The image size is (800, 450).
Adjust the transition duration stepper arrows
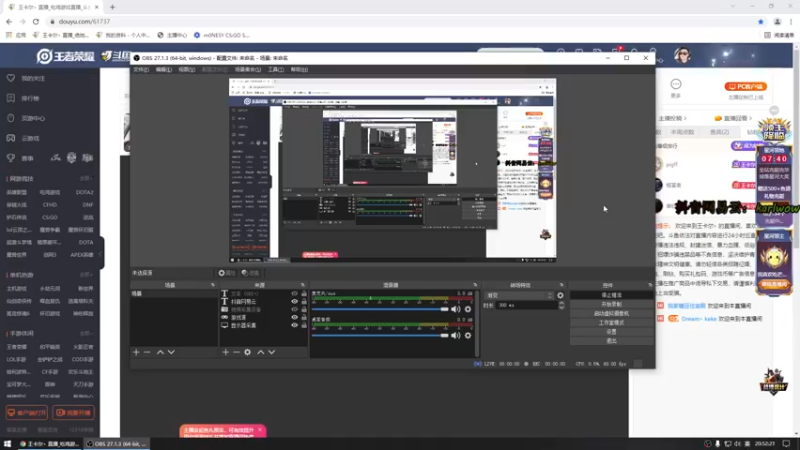tap(561, 305)
